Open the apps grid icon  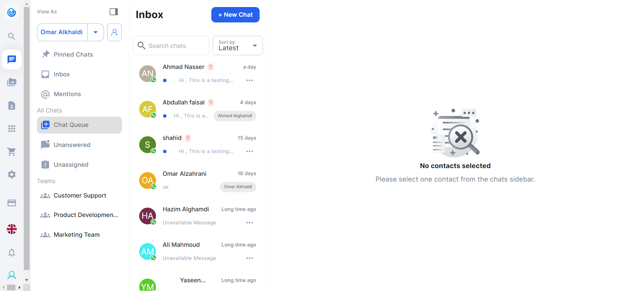[x=12, y=129]
